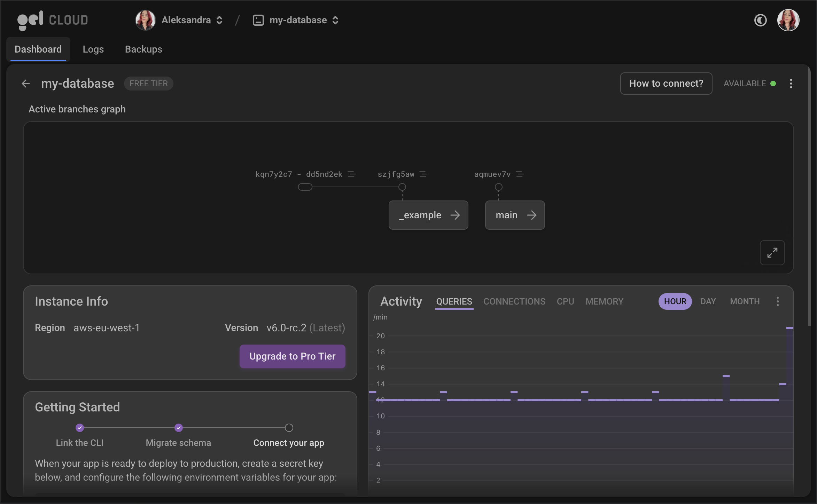Select the MEMORY activity tab
Viewport: 817px width, 504px height.
(604, 301)
